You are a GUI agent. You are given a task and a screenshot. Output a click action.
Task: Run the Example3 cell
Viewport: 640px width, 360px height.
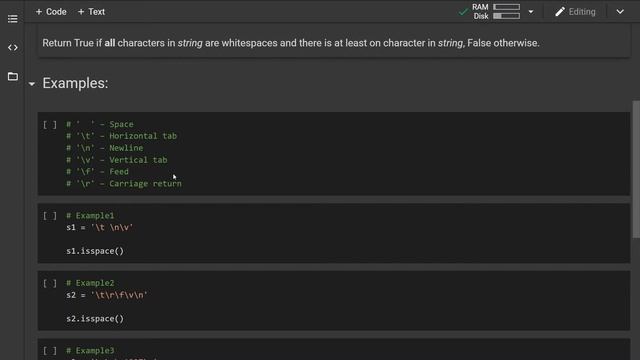pyautogui.click(x=50, y=351)
